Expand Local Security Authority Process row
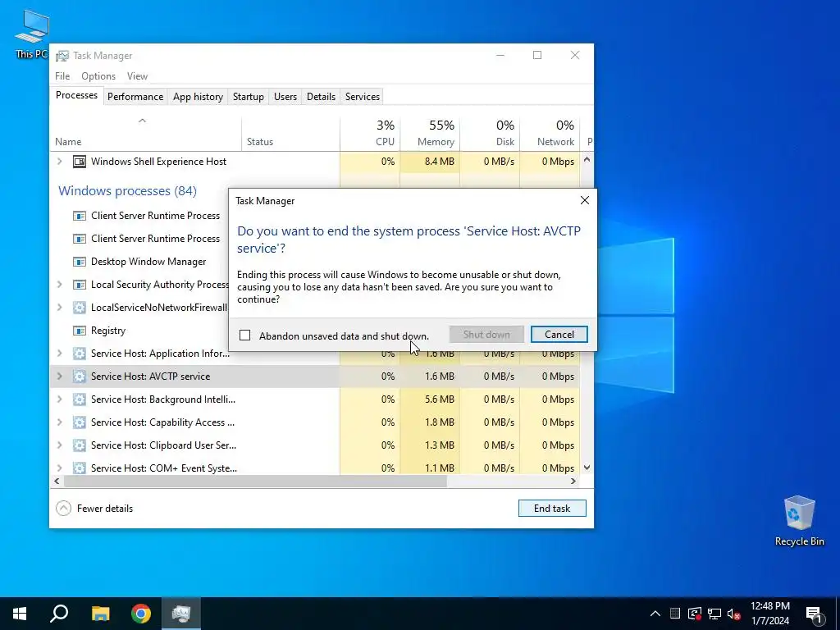 [59, 285]
